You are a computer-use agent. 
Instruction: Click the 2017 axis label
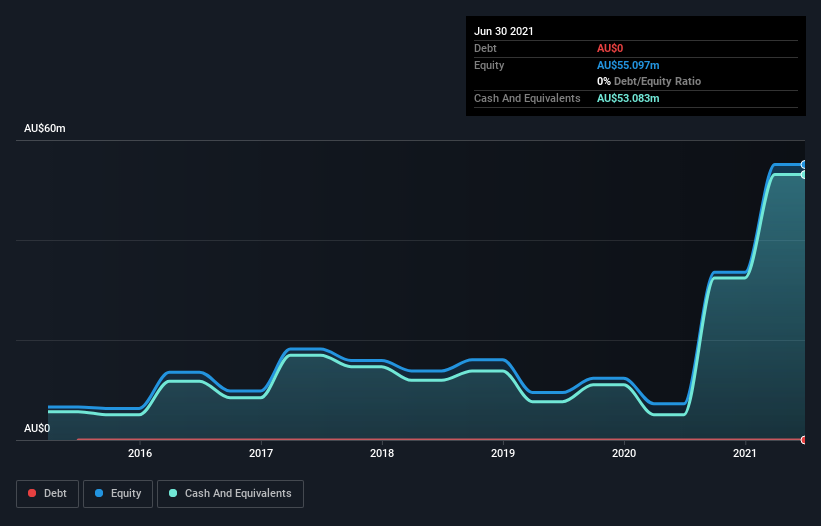pos(261,453)
